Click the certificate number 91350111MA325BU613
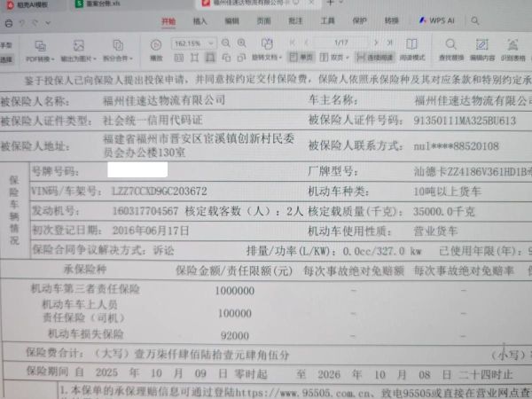The width and height of the screenshot is (532, 399). [x=465, y=121]
